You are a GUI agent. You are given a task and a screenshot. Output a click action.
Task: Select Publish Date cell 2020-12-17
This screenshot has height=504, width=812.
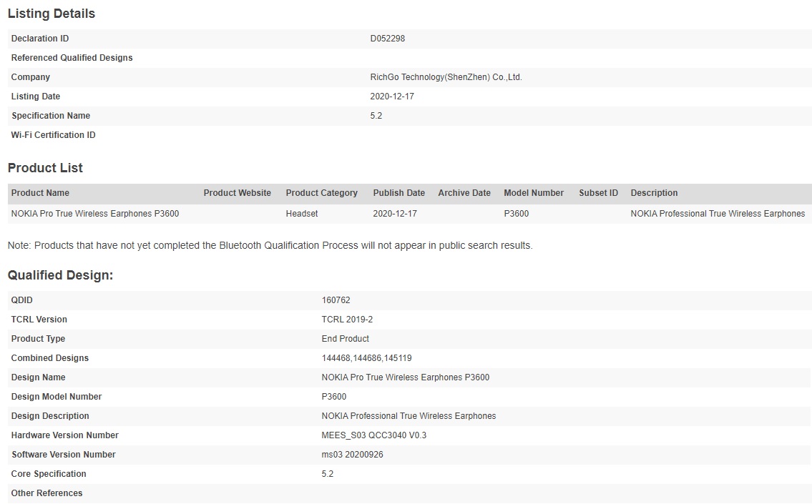tap(395, 214)
